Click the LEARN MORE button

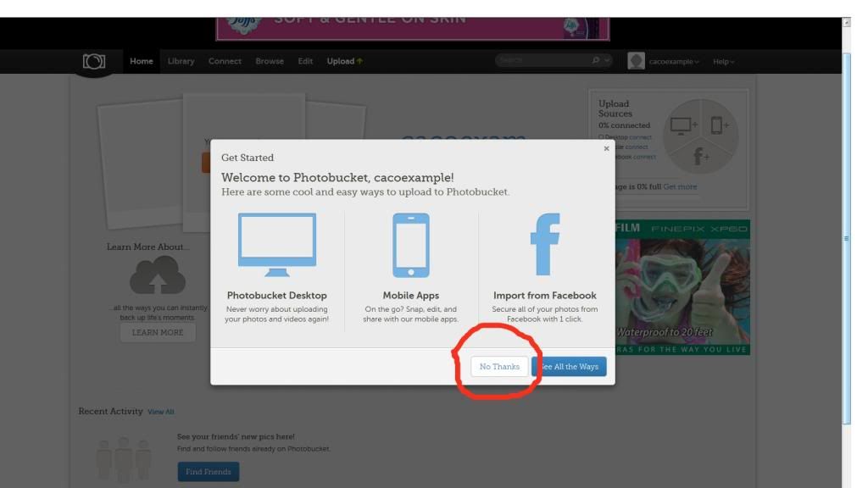158,332
